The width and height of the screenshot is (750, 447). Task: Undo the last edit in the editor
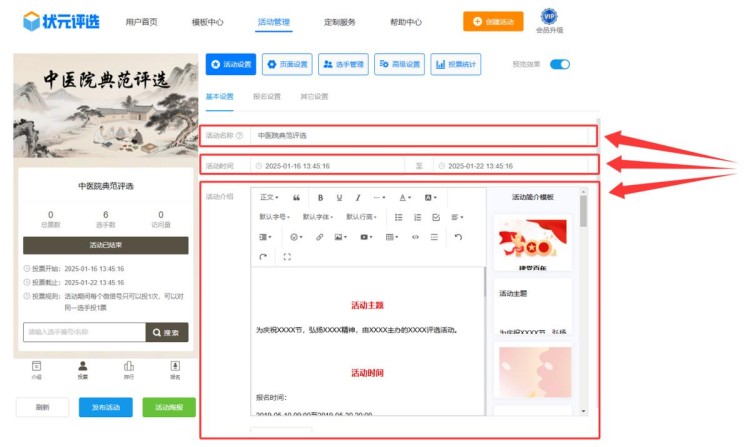click(458, 237)
